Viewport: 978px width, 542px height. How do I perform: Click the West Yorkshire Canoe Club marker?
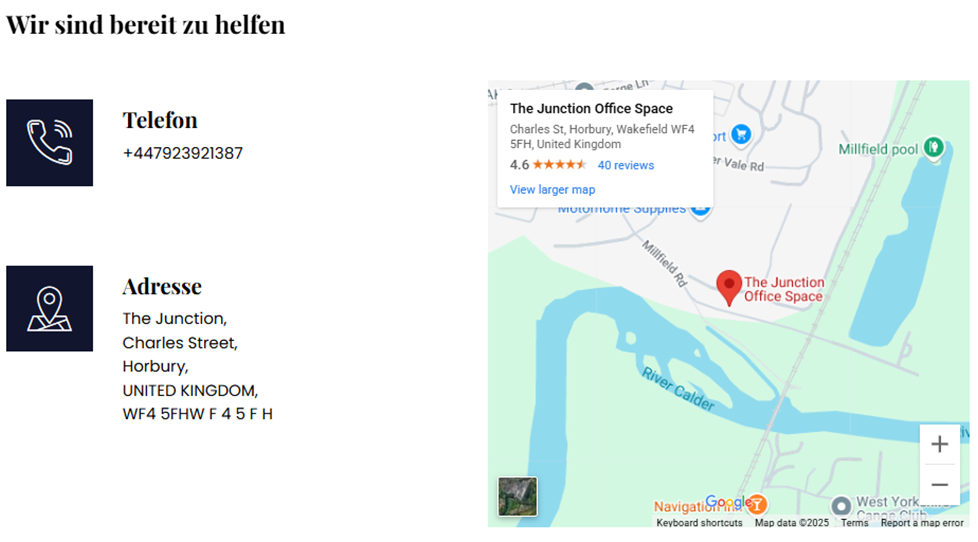point(841,505)
